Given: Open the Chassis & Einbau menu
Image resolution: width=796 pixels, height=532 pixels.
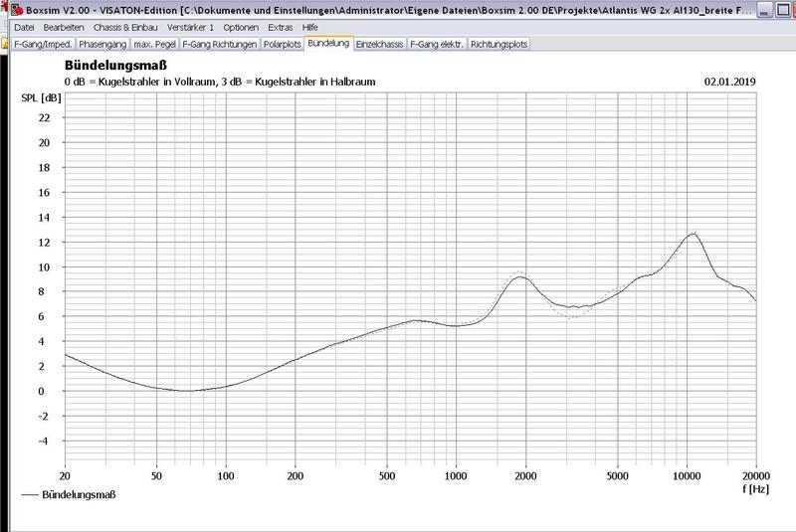Looking at the screenshot, I should 126,27.
